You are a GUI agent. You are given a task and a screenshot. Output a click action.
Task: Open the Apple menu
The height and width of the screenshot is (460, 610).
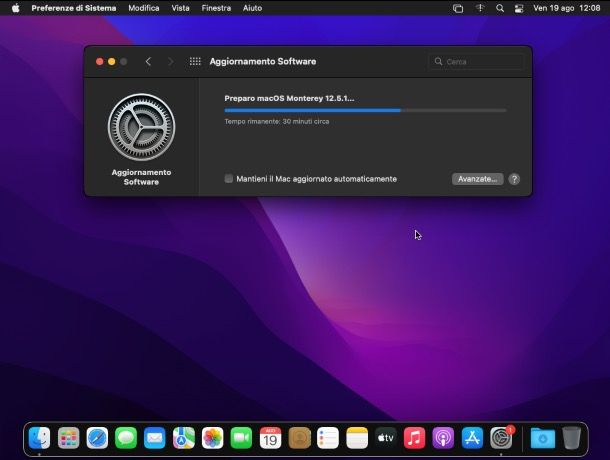click(16, 8)
